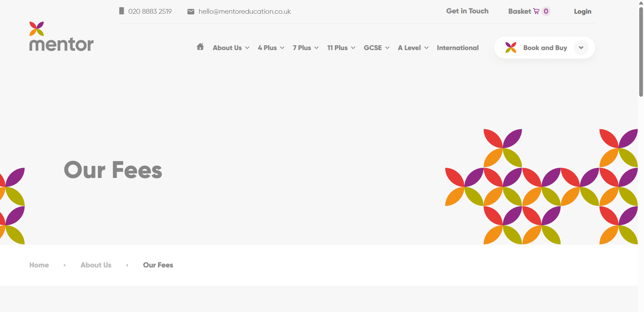Go to the Get in Touch page
This screenshot has height=312, width=644.
(467, 11)
